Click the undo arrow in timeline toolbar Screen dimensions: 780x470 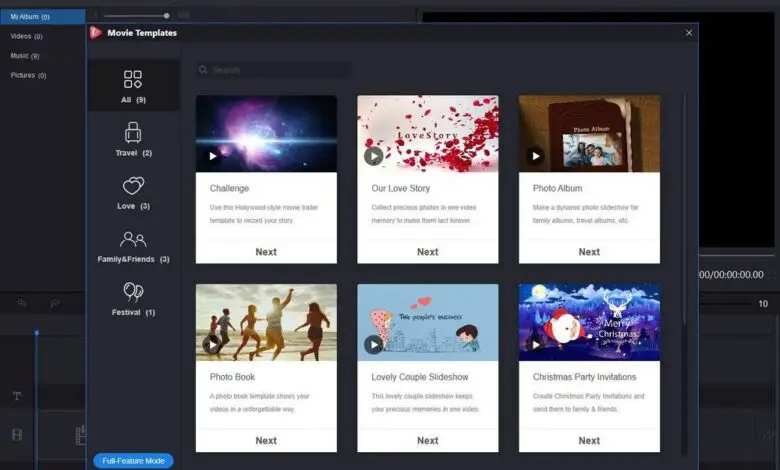pos(21,302)
